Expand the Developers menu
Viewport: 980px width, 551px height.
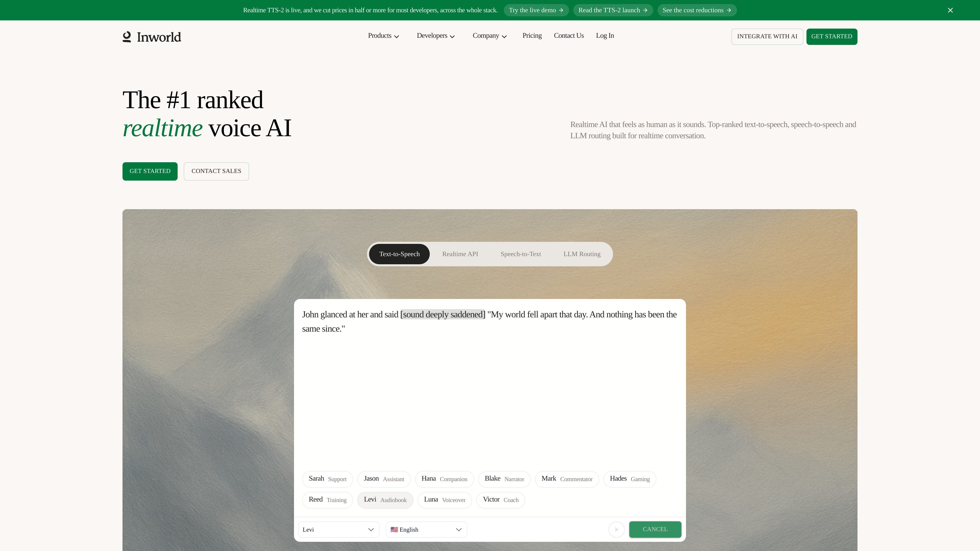tap(436, 36)
